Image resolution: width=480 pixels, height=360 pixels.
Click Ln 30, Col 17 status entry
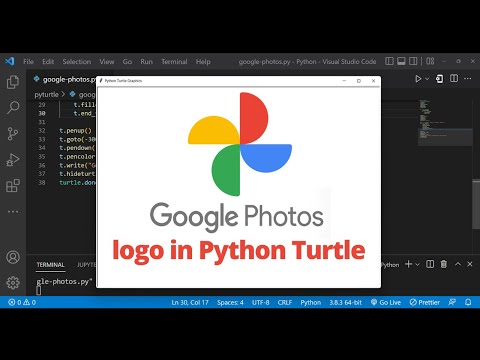point(190,302)
